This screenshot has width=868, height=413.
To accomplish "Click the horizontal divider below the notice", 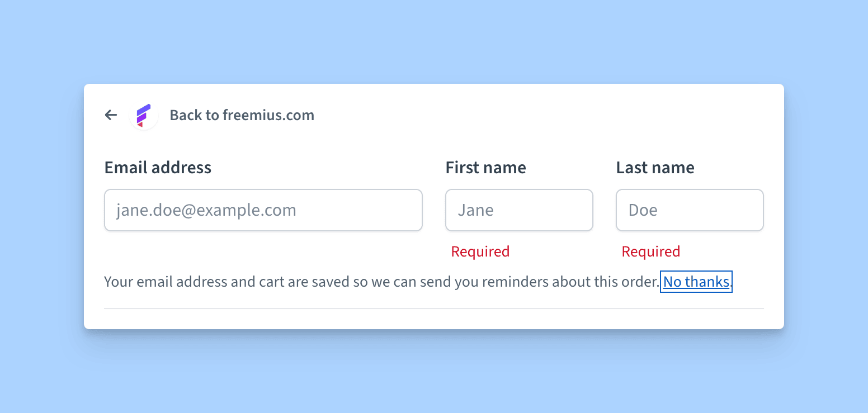I will [x=434, y=308].
